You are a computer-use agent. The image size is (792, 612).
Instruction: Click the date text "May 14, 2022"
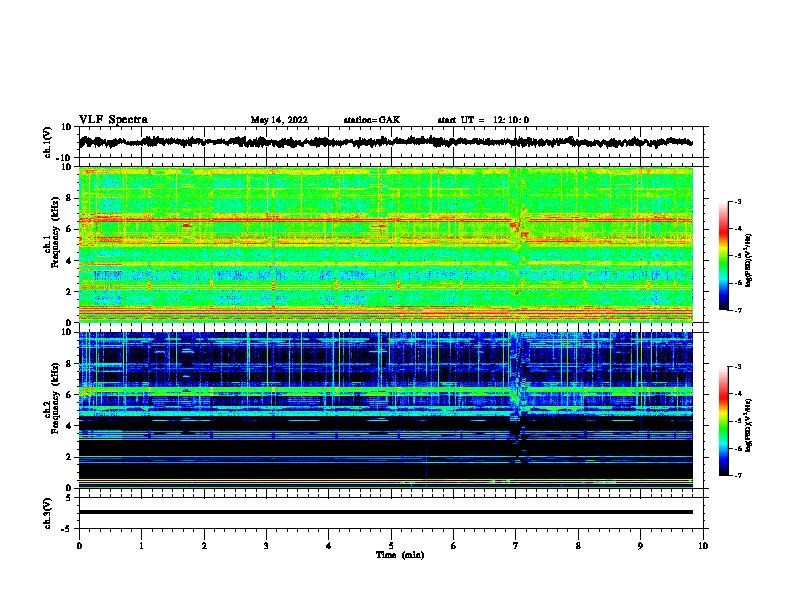279,120
